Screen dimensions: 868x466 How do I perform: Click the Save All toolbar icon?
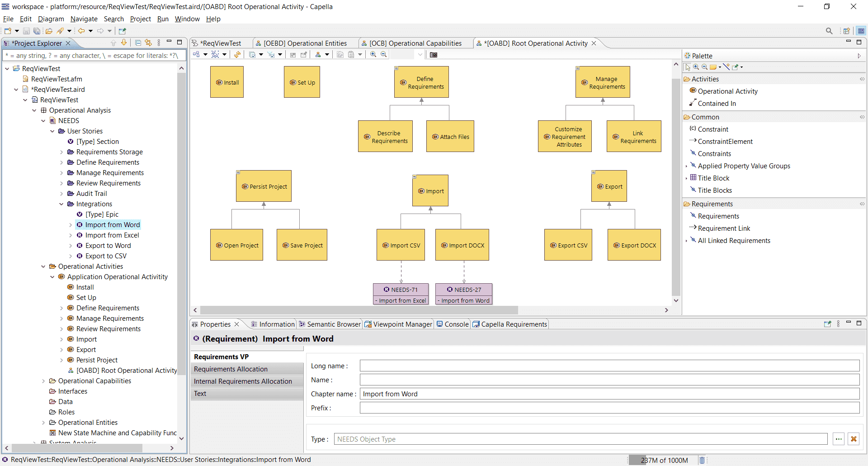[x=37, y=31]
